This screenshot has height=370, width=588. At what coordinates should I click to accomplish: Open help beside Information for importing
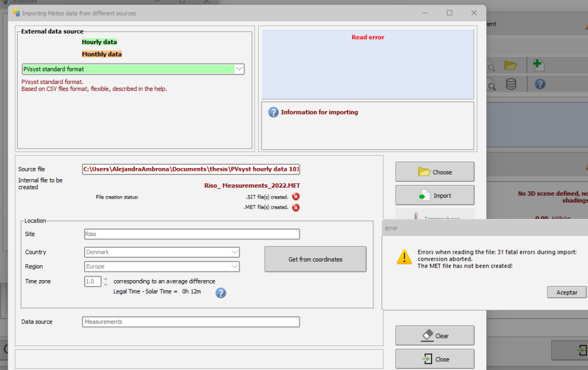(x=273, y=112)
